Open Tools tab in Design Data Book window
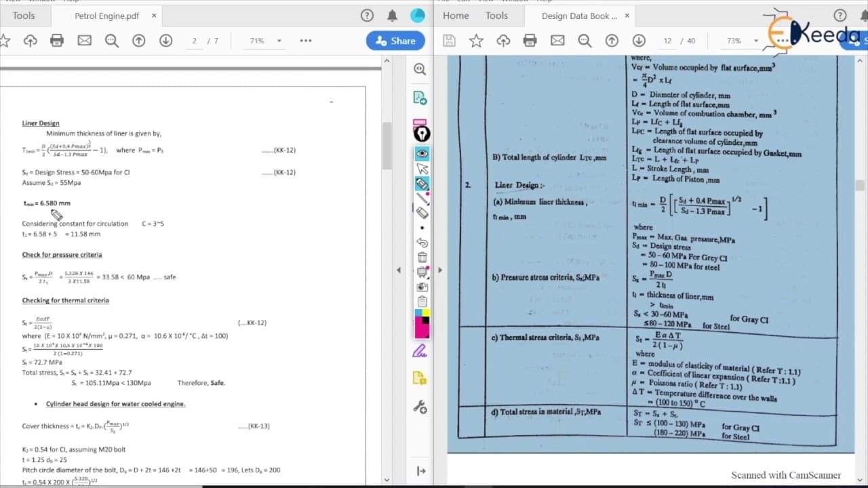 [x=496, y=16]
